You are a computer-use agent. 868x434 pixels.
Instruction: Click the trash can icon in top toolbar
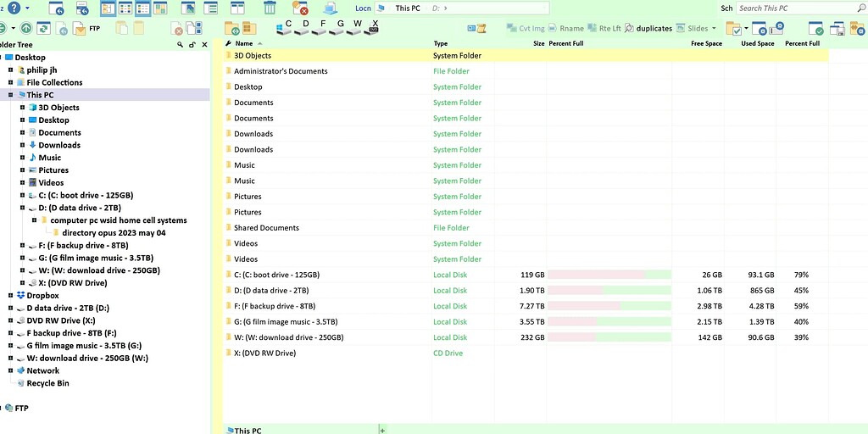pyautogui.click(x=270, y=8)
